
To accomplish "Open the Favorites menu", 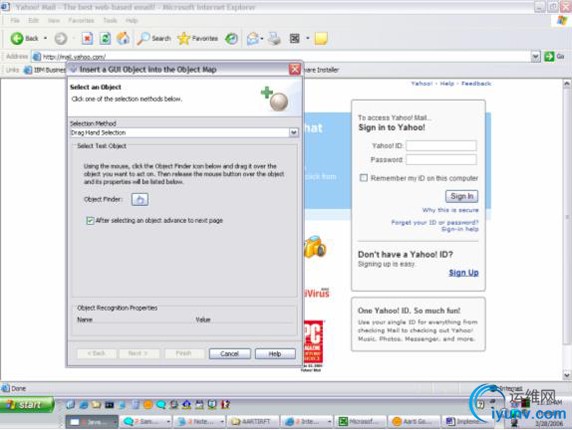I will coord(81,20).
